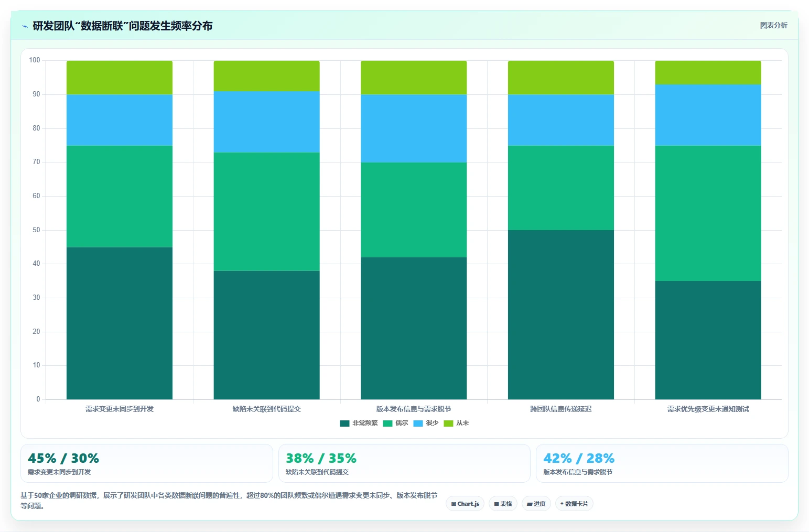This screenshot has height=532, width=809.
Task: Click the blue 很少 segment of 需求优先级变更未通知测试 bar
Action: click(708, 115)
